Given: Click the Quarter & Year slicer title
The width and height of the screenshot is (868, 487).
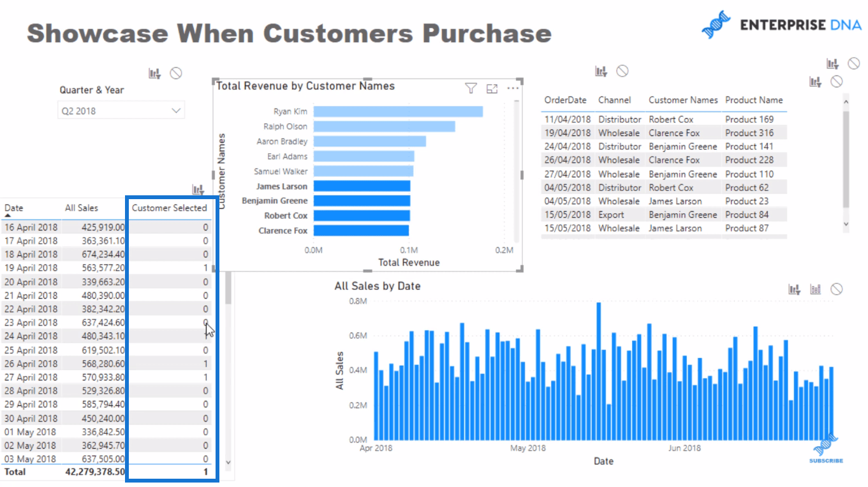Looking at the screenshot, I should [92, 90].
